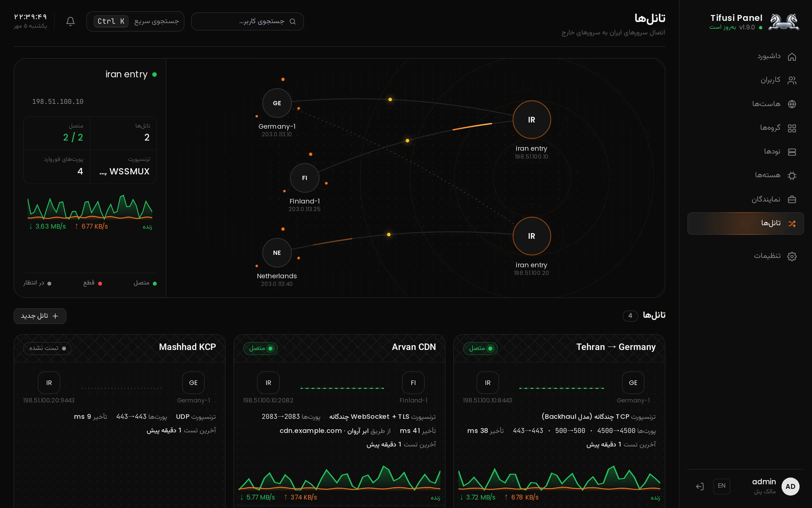Open the Arvan CDN tunnel card title
The image size is (812, 508).
tap(414, 347)
